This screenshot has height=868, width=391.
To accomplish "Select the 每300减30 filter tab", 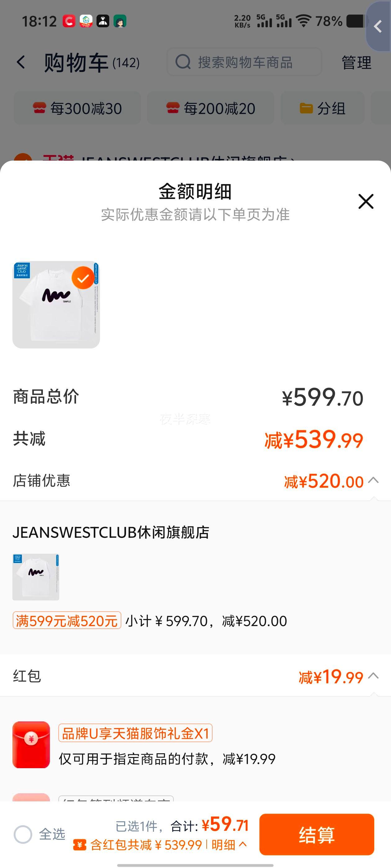I will 77,108.
